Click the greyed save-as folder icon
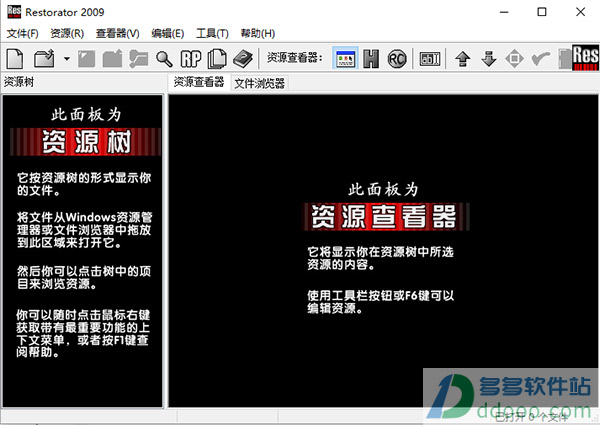The image size is (600, 425). point(112,59)
